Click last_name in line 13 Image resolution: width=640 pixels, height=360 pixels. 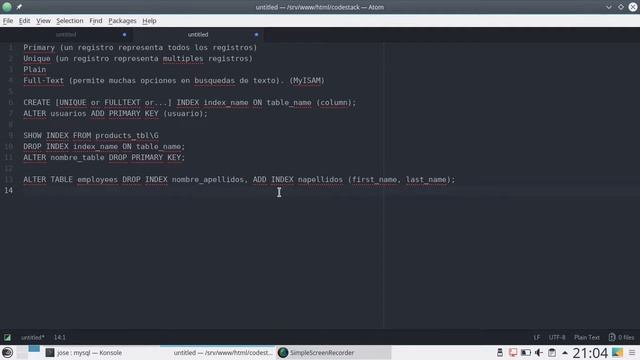pyautogui.click(x=426, y=180)
